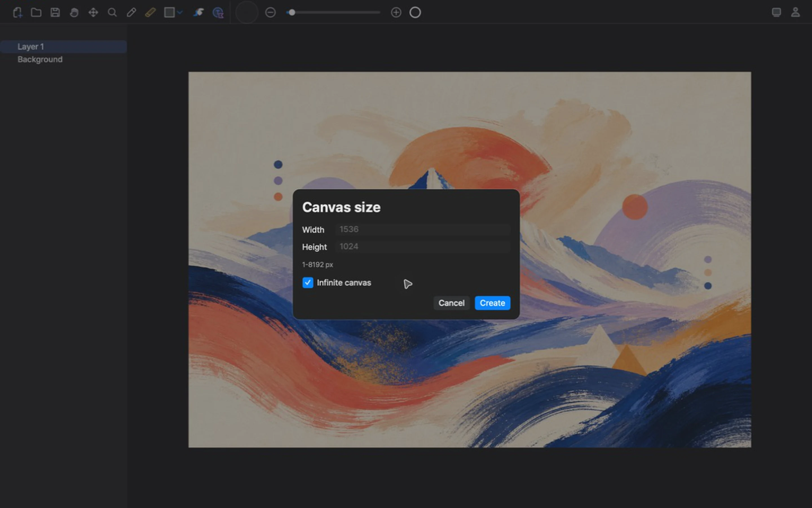Click the New file icon in toolbar

click(x=17, y=13)
